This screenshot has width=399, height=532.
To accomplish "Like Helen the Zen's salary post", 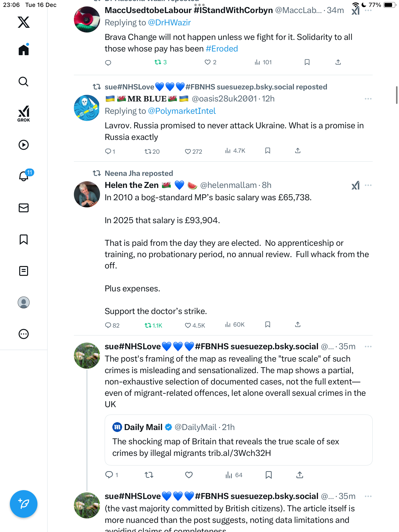I will tap(188, 325).
